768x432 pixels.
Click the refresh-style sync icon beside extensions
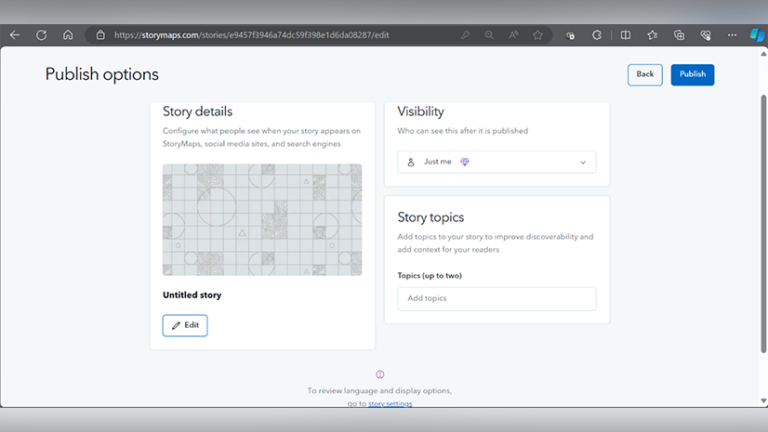click(x=597, y=35)
